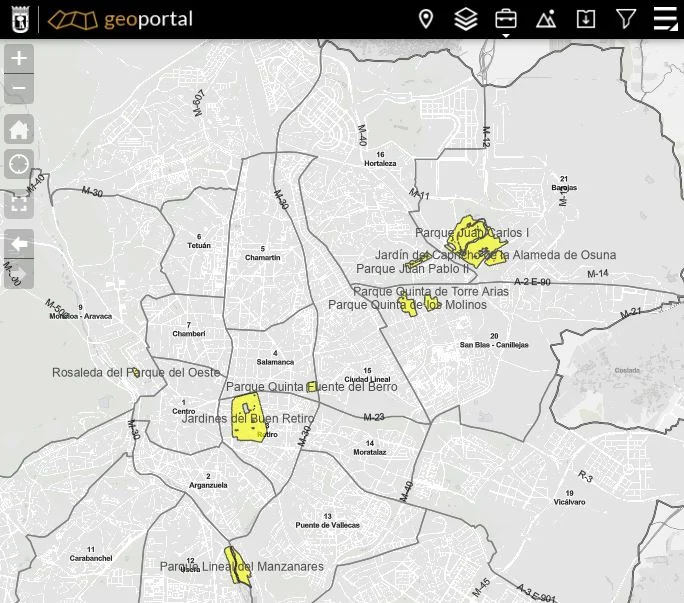Click the Rosaleda del Parque del Oeste marker

coord(136,372)
